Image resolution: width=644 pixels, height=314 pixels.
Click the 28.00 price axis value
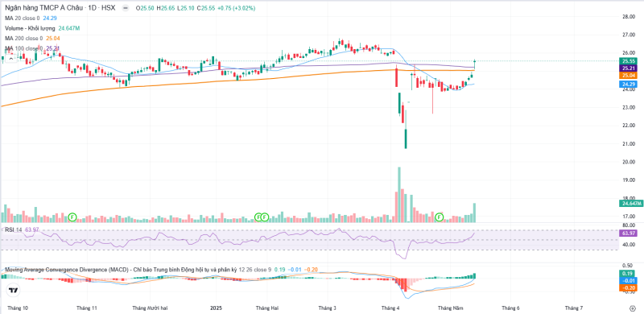629,17
